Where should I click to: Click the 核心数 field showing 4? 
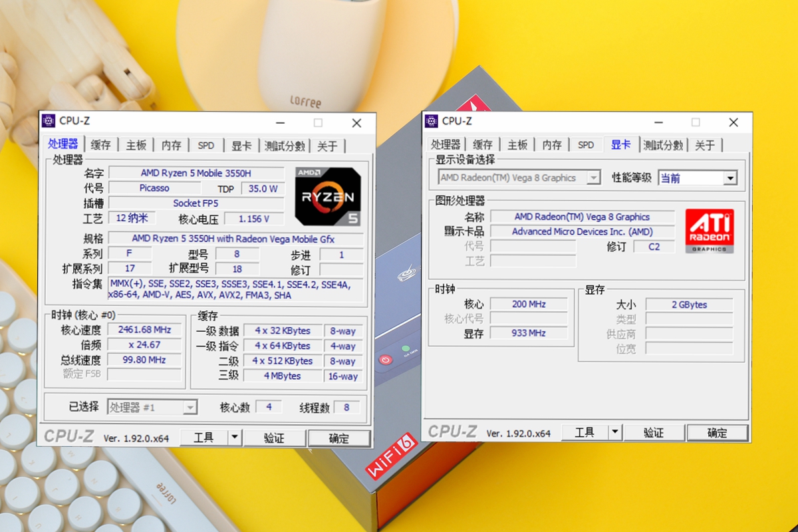[x=269, y=406]
